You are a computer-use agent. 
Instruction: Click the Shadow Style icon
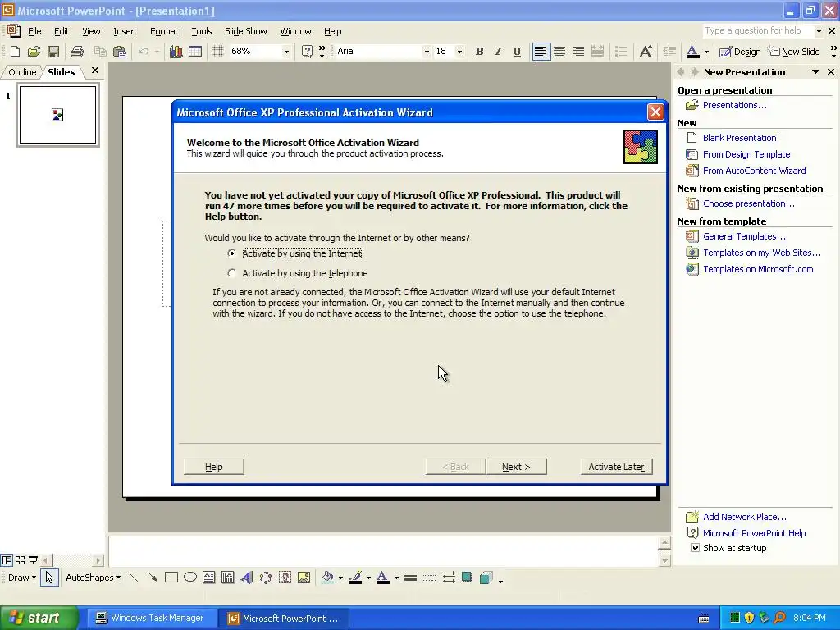(x=467, y=577)
